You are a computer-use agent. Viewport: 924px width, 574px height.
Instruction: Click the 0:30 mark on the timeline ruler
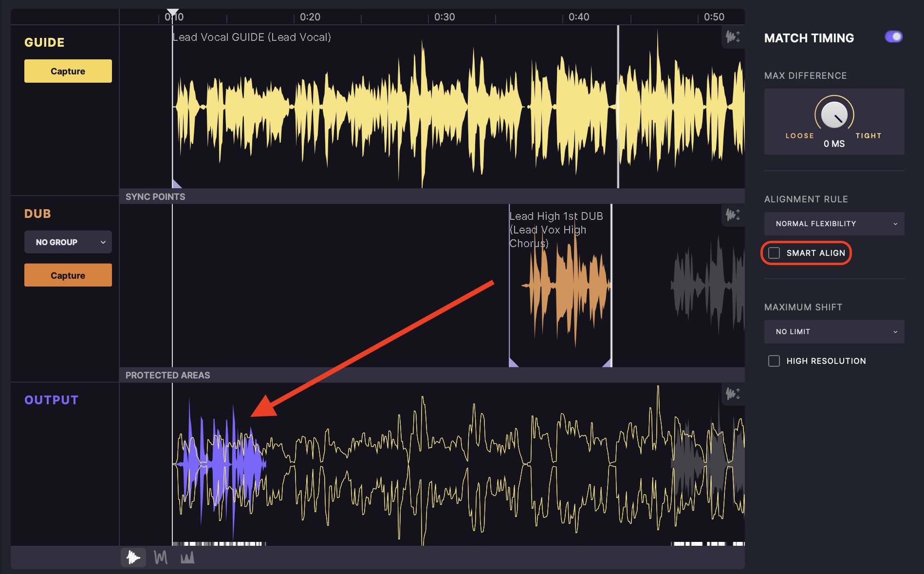click(x=444, y=17)
